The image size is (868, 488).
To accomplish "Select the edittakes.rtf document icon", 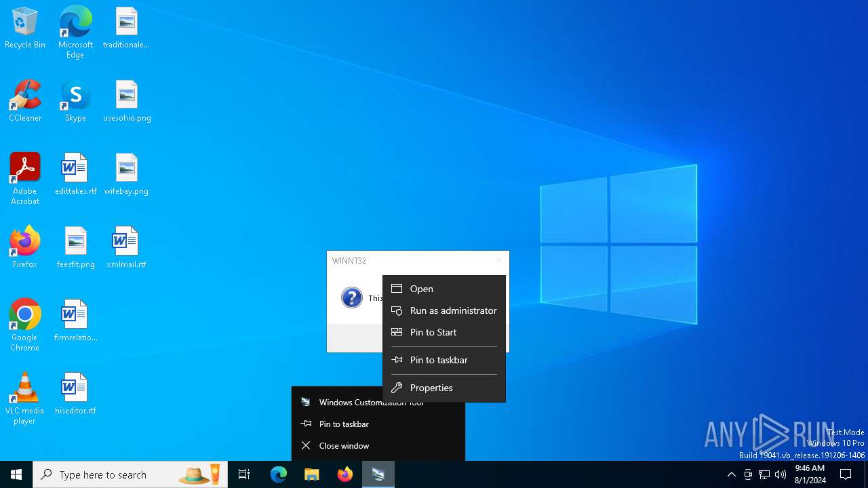I will [75, 175].
